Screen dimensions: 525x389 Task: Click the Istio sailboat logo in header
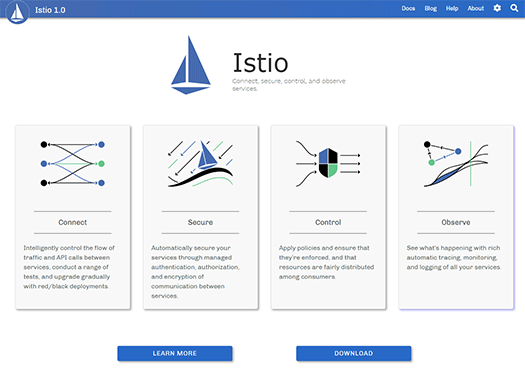point(17,12)
